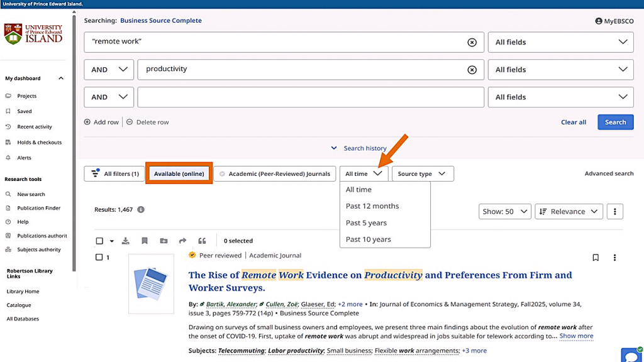Open the cite quotation-mark icon in toolbar
This screenshot has width=644, height=362.
(202, 241)
